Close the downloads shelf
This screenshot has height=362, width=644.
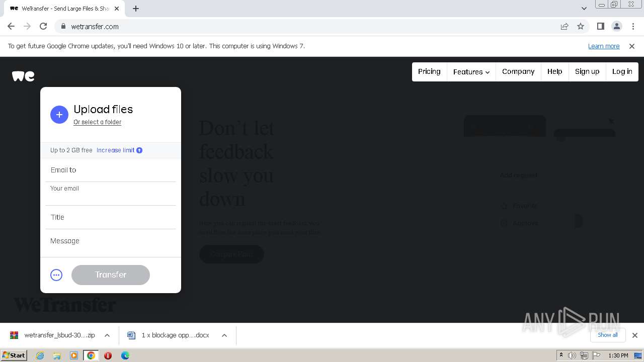(x=635, y=335)
